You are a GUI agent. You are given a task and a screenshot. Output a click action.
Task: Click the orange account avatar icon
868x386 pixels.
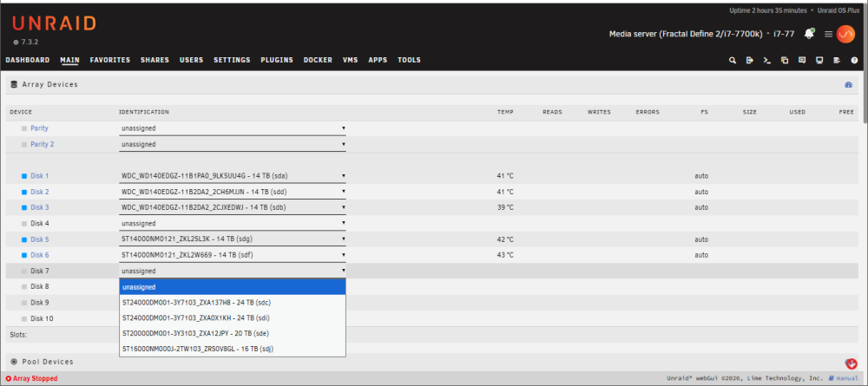click(x=845, y=35)
